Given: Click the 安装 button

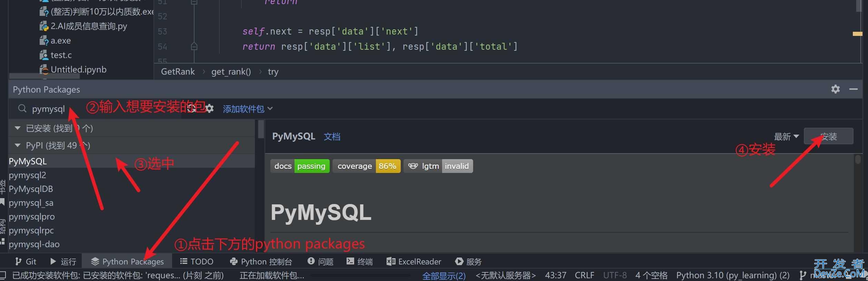Looking at the screenshot, I should 828,136.
